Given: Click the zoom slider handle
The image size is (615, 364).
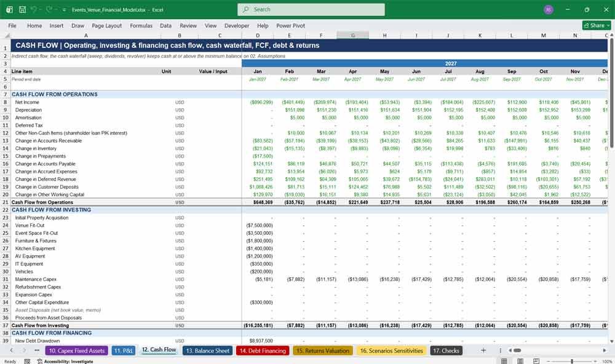Looking at the screenshot, I should tap(572, 362).
